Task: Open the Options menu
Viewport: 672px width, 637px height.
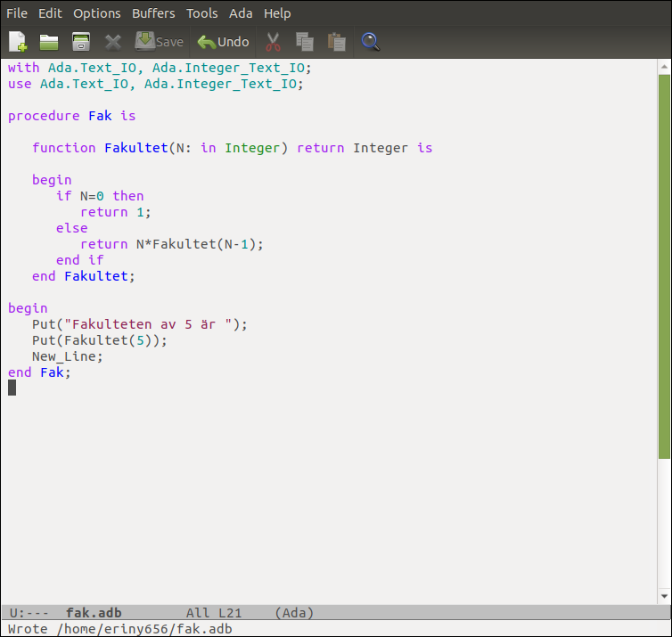Action: (x=97, y=13)
